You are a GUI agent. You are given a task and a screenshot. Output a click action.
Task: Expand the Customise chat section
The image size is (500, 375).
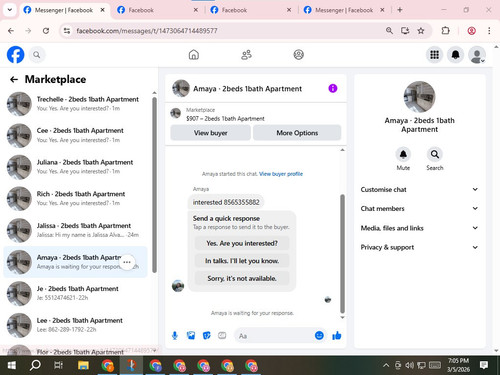tap(419, 189)
